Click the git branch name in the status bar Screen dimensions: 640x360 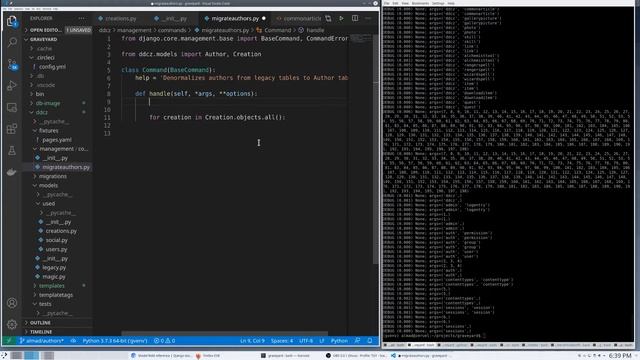click(x=42, y=340)
